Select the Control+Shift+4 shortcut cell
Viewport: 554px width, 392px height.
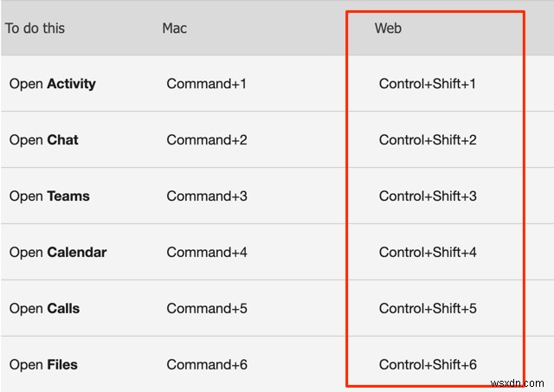tap(428, 253)
